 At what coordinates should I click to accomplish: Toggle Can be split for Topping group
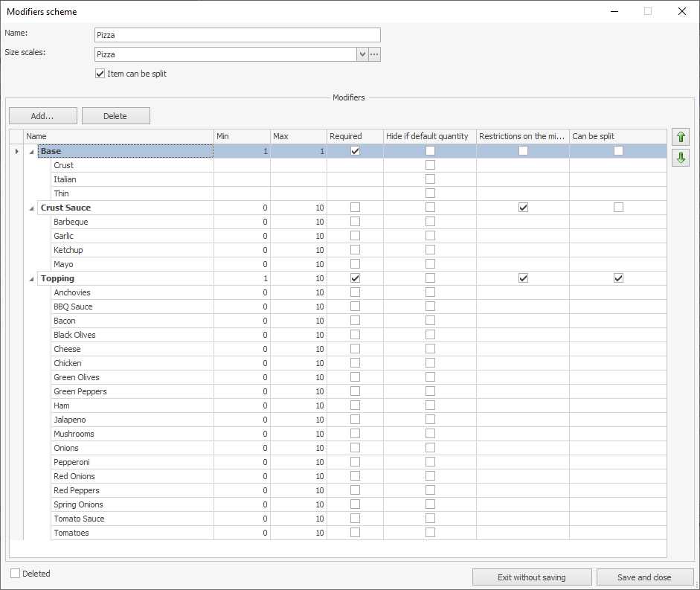[618, 278]
